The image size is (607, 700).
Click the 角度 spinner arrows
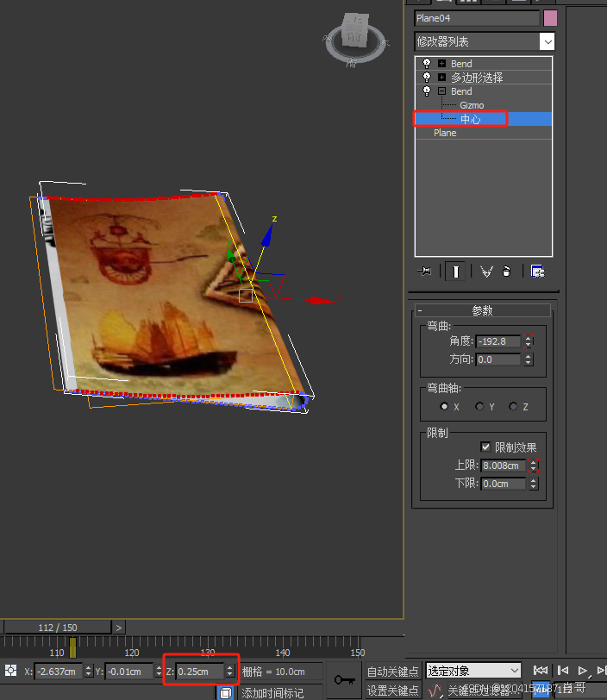(x=529, y=341)
